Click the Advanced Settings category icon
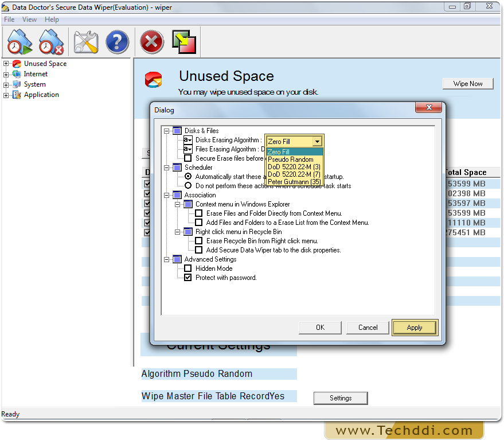504x440 pixels. pos(177,259)
